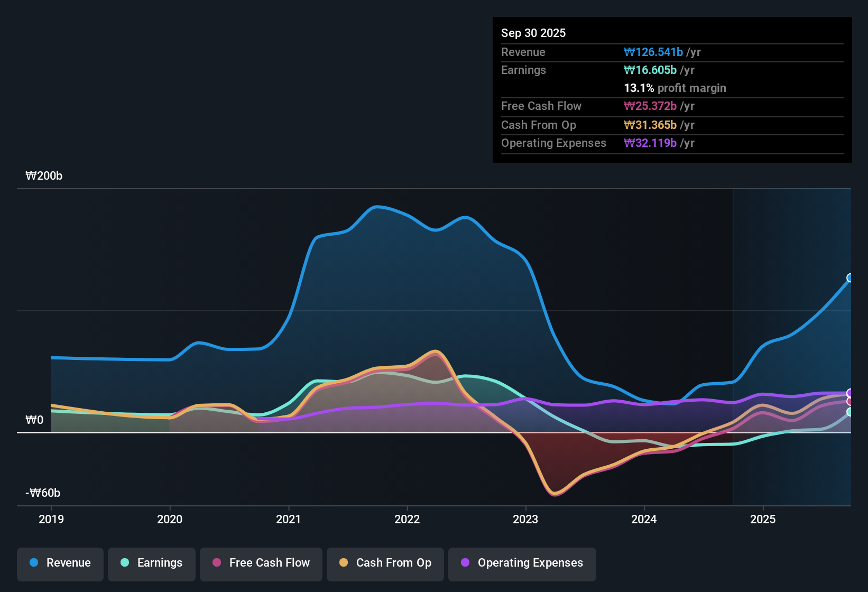Image resolution: width=868 pixels, height=592 pixels.
Task: Click the blue Revenue endpoint marker on the chart
Action: point(849,277)
